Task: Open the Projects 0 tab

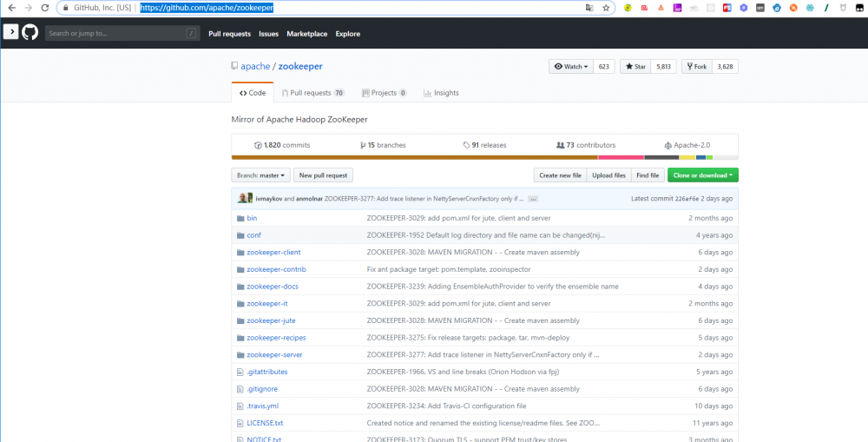Action: [385, 93]
